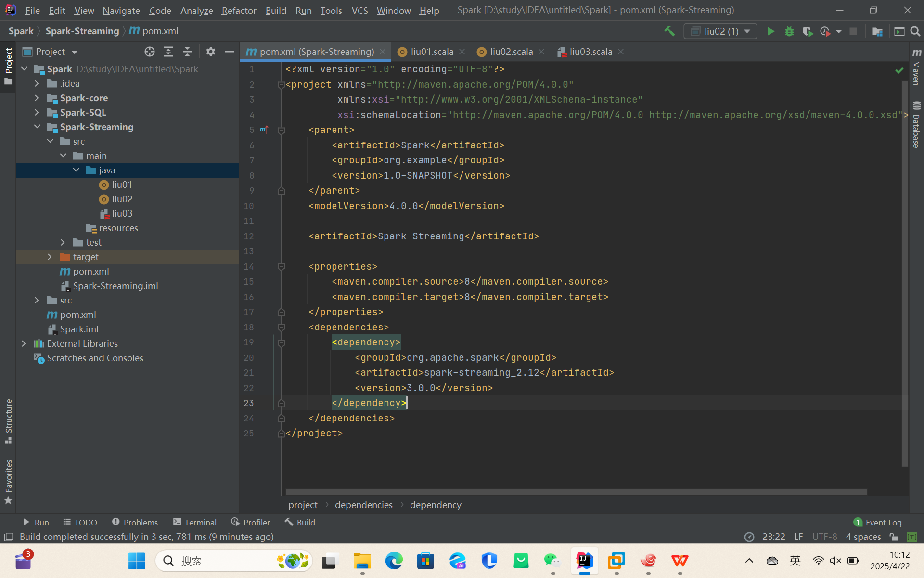
Task: Collapse the Spark-Streaming module node
Action: (x=37, y=127)
